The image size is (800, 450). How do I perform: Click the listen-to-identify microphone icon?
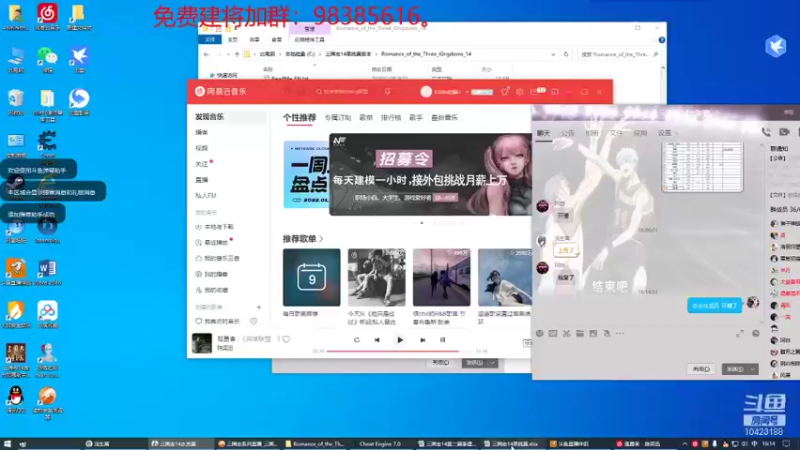[388, 92]
